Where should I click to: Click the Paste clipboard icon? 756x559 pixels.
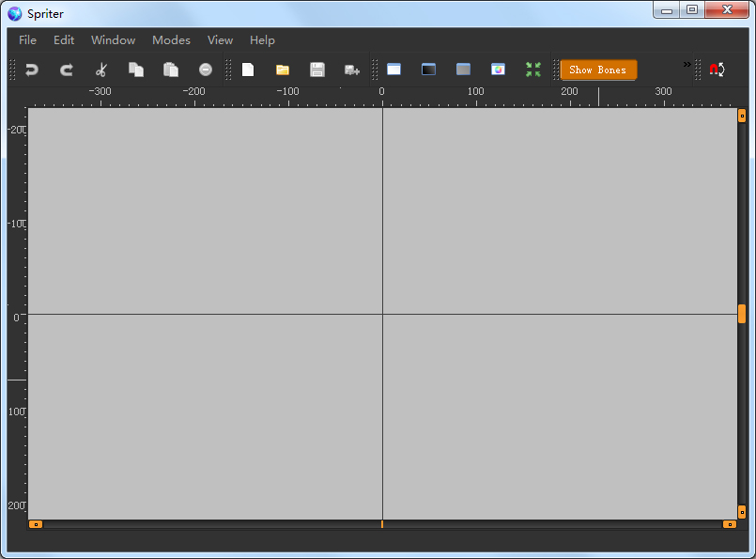pos(171,70)
